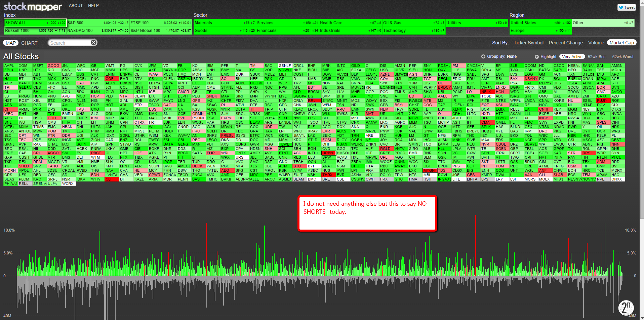This screenshot has width=644, height=320.
Task: Click the XOM stock tile
Action: pyautogui.click(x=25, y=66)
